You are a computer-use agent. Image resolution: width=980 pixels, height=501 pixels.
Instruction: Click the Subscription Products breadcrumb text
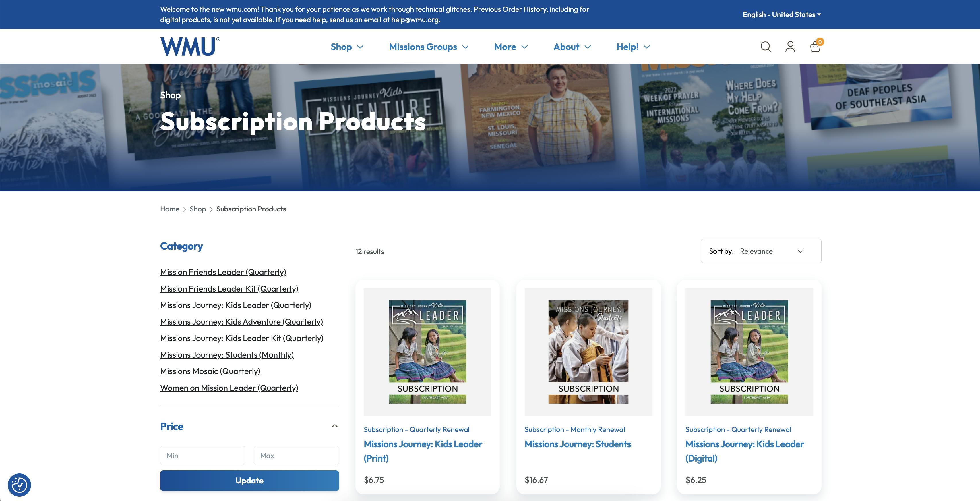point(251,209)
